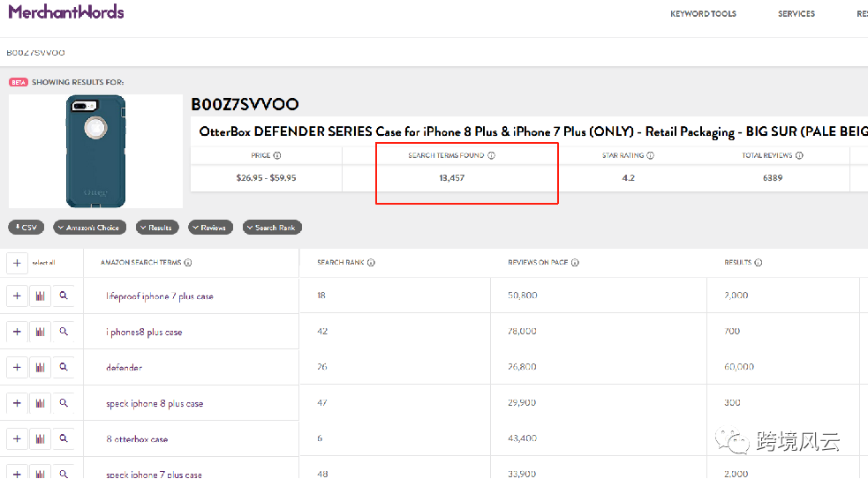Click the B00Z7SVVOO ASIN heading

245,104
